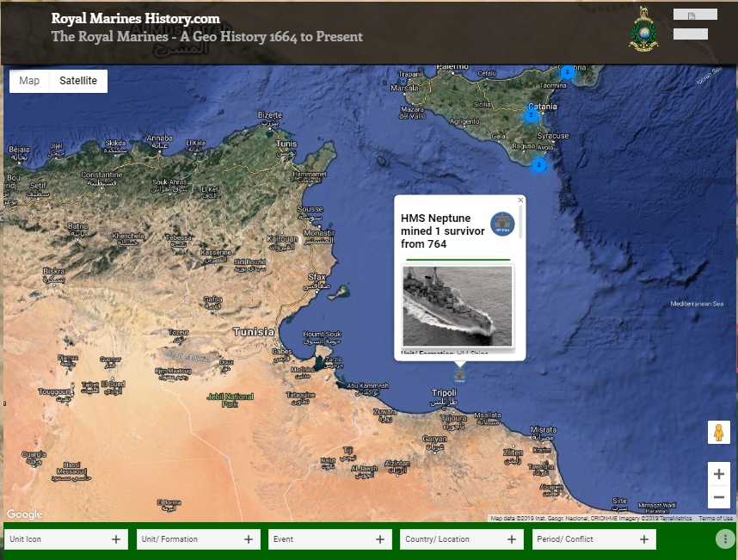Click HMS Neptune ship marker near Tripoli
Image resolution: width=738 pixels, height=560 pixels.
click(x=459, y=376)
